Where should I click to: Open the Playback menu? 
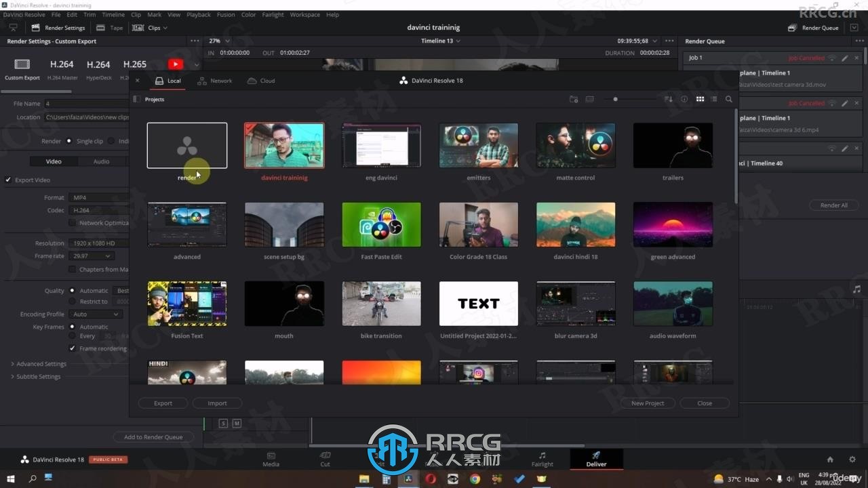(x=199, y=14)
